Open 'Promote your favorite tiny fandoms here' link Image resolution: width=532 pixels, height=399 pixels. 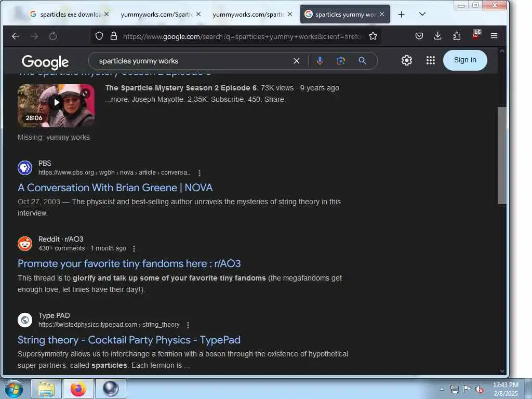129,263
